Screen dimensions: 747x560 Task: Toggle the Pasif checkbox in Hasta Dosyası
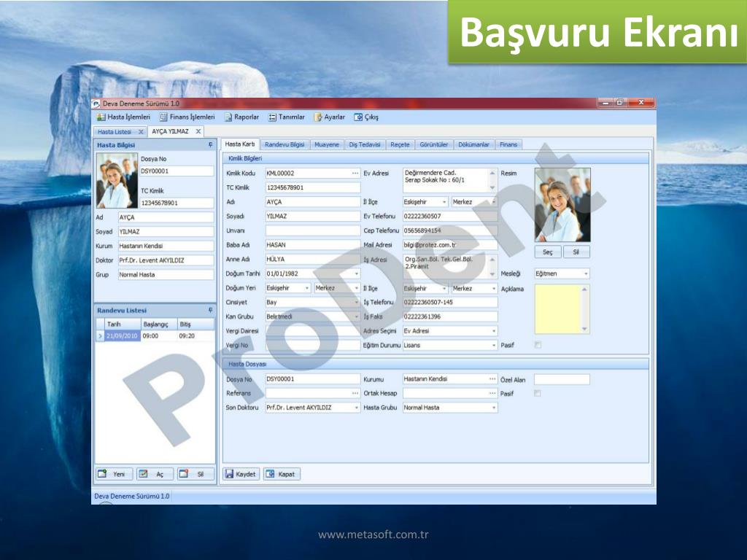pos(538,393)
